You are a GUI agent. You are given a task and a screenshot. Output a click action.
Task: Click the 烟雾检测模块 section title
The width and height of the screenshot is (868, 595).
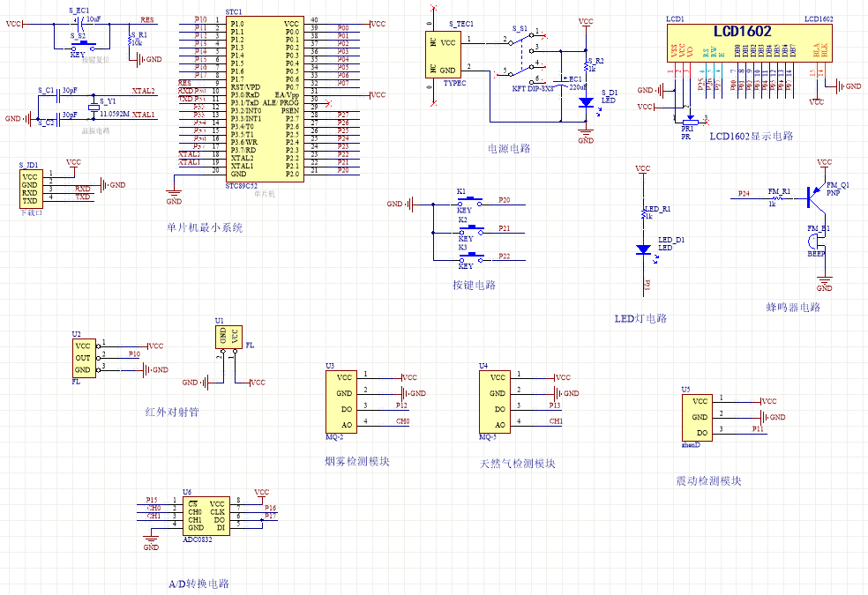point(357,461)
